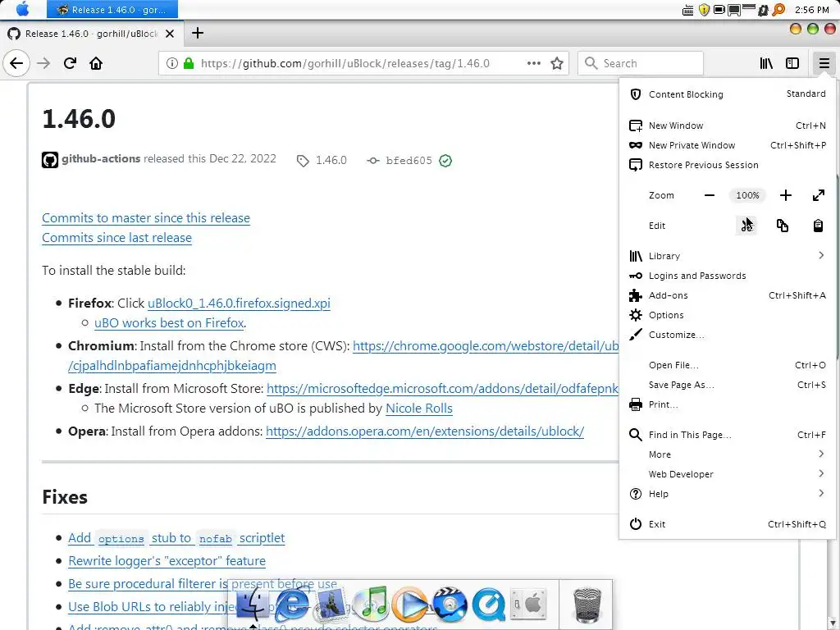Focus the Search box in toolbar

641,63
